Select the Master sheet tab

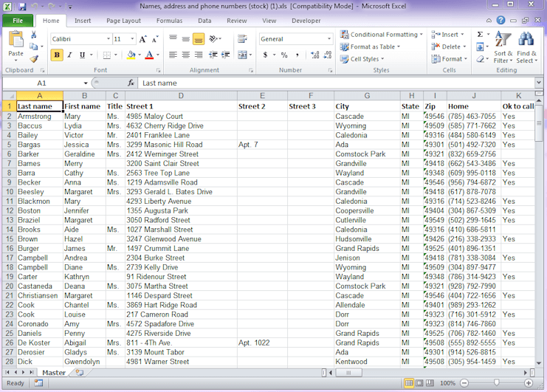coord(54,373)
